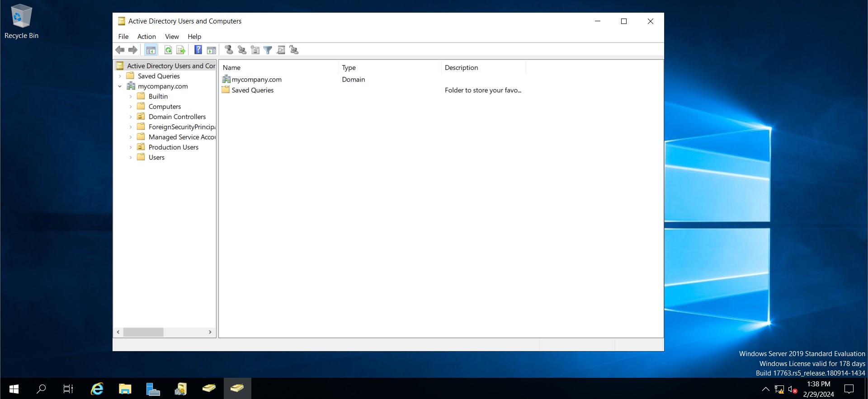This screenshot has height=399, width=868.
Task: Select the Users folder in the tree
Action: [x=156, y=158]
